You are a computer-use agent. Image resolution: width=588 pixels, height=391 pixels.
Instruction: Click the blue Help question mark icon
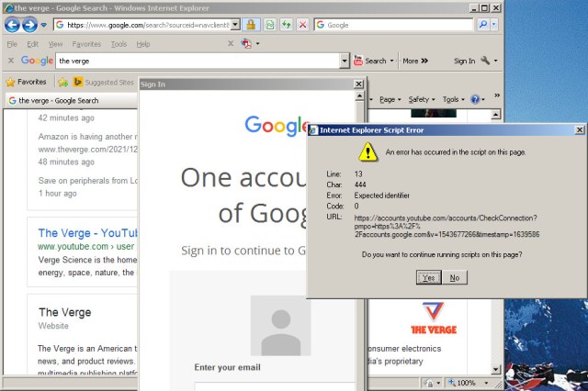[475, 99]
